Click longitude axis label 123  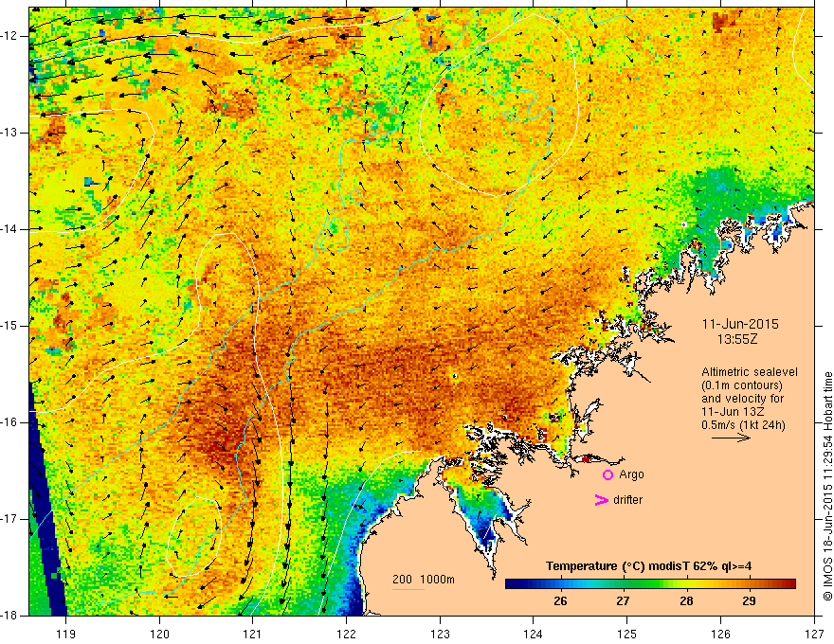(440, 634)
